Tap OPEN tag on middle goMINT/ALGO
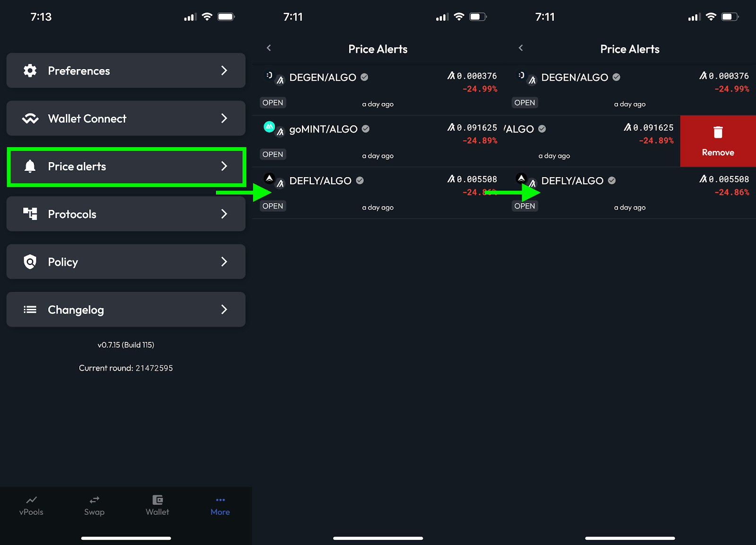The height and width of the screenshot is (545, 756). pyautogui.click(x=273, y=154)
